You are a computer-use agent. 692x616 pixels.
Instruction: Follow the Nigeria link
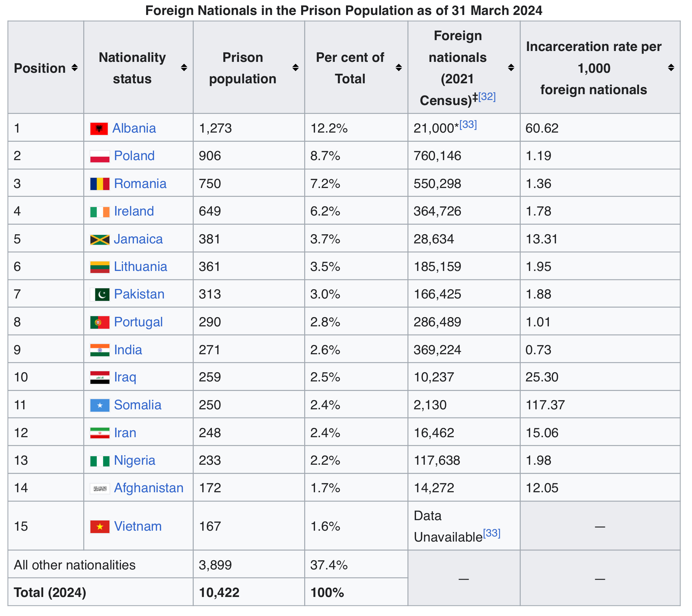[135, 461]
